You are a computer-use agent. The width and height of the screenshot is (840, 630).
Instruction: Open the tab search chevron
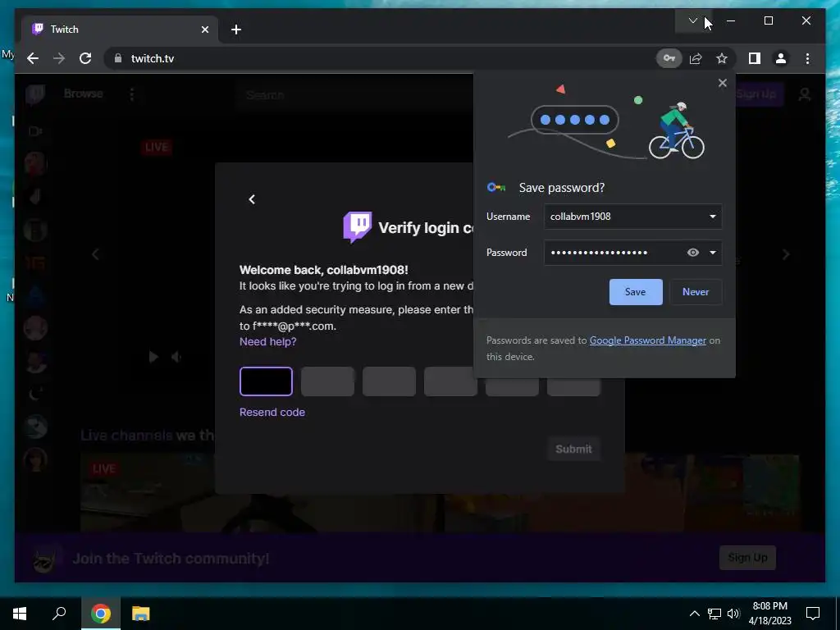(692, 21)
